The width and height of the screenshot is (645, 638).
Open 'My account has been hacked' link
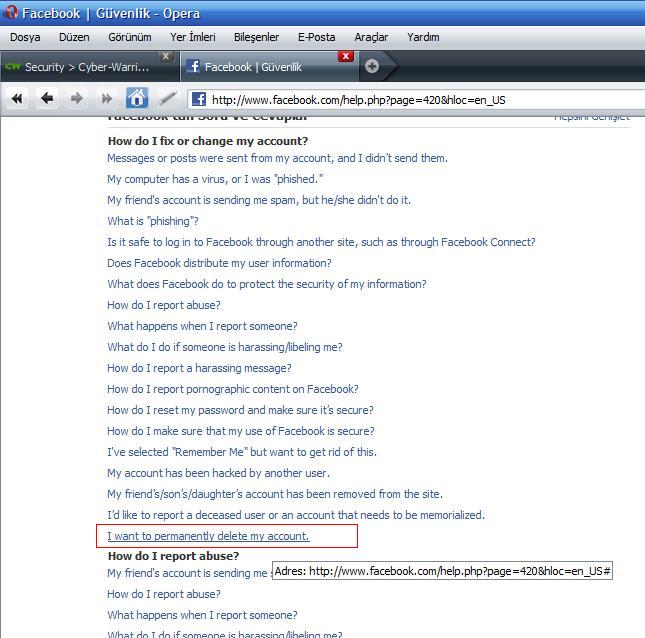pyautogui.click(x=218, y=473)
